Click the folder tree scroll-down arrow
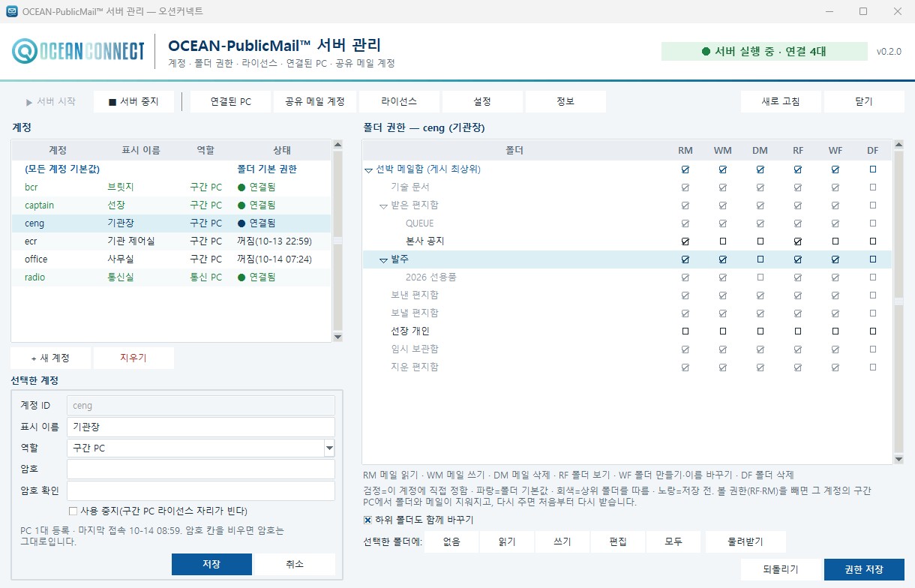The height and width of the screenshot is (588, 915). click(x=898, y=459)
